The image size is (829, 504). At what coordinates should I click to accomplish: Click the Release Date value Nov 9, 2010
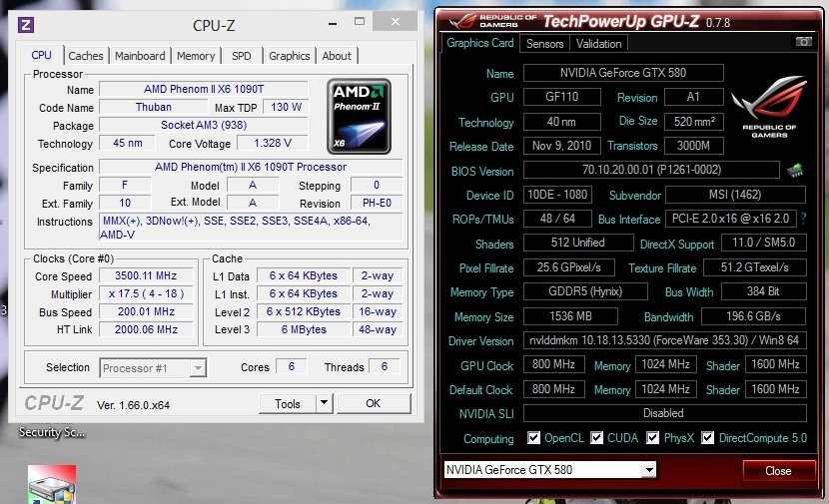(562, 146)
